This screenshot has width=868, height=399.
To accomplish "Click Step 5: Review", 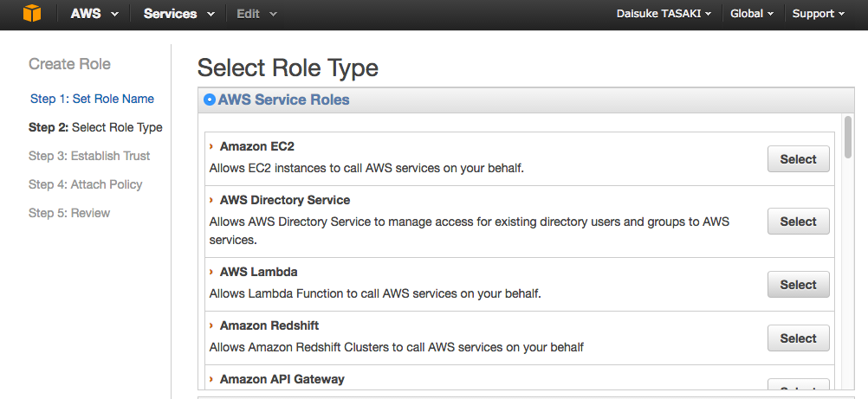I will coord(69,213).
